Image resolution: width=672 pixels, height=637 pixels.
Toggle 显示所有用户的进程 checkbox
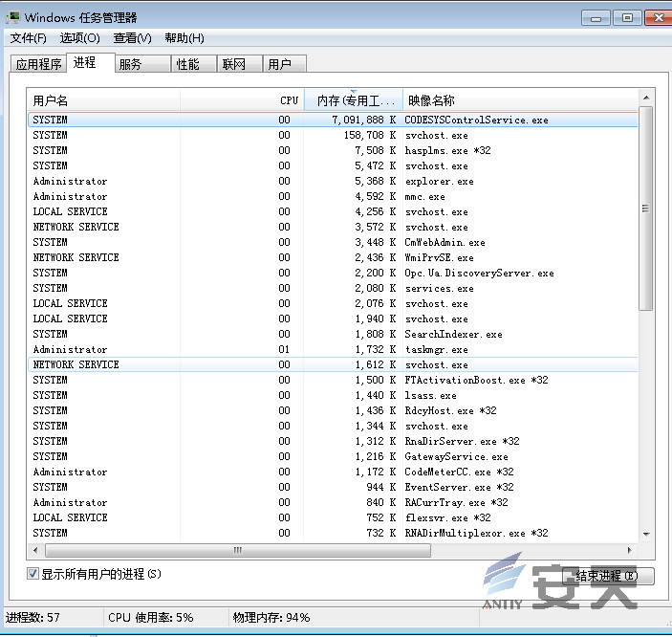pos(33,574)
